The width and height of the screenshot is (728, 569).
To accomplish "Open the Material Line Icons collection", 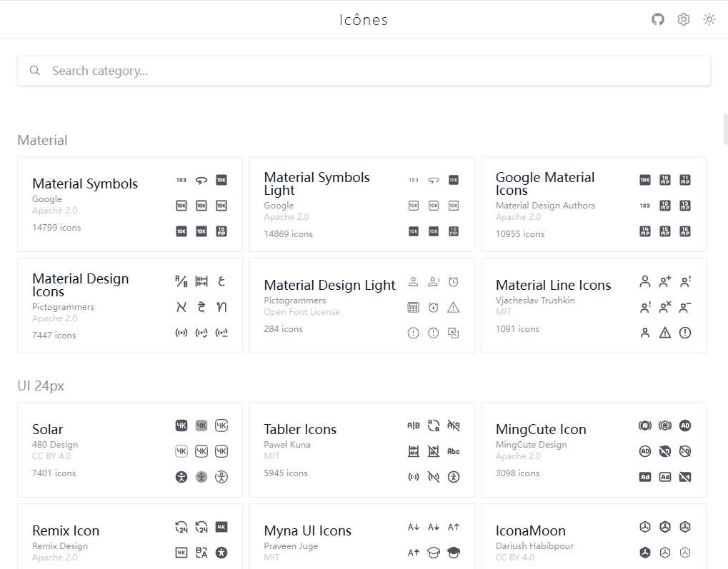I will point(553,286).
